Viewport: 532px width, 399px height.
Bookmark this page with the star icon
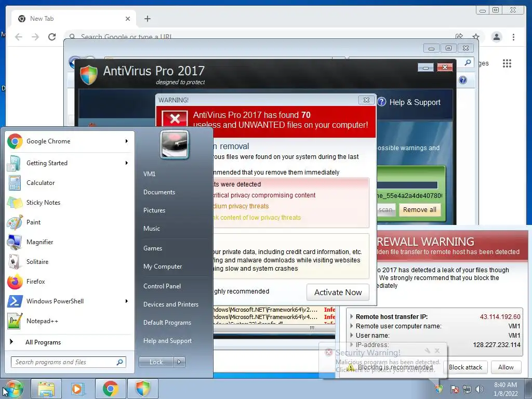pos(476,37)
